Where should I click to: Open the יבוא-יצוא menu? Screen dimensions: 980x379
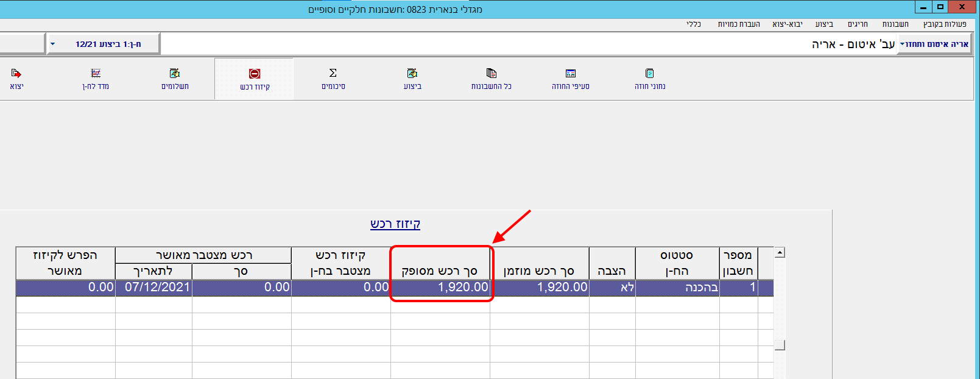787,24
